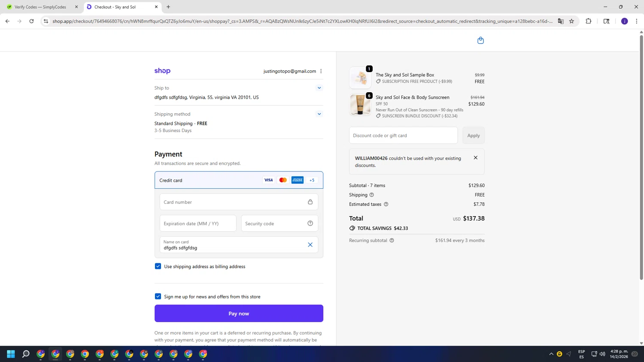644x362 pixels.
Task: Click the American Express icon
Action: [x=298, y=180]
